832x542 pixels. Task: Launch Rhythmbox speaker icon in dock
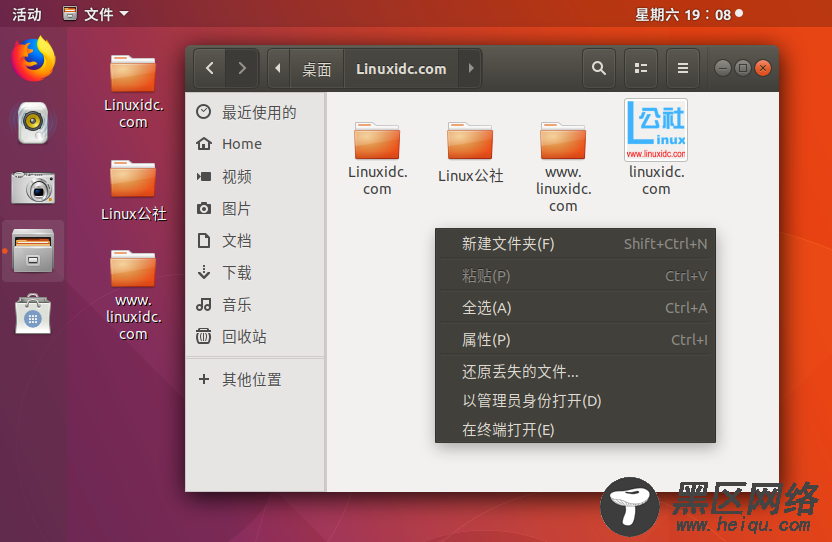(33, 123)
